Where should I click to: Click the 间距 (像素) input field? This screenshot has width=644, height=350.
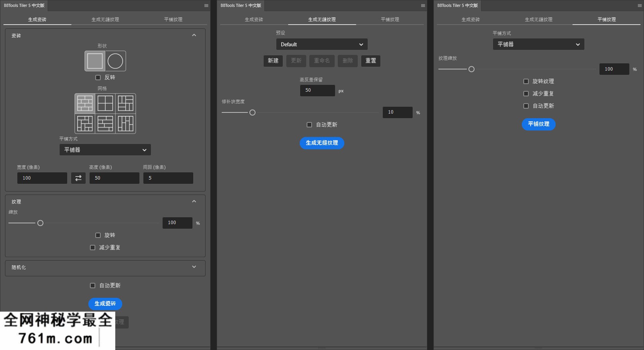click(x=168, y=178)
